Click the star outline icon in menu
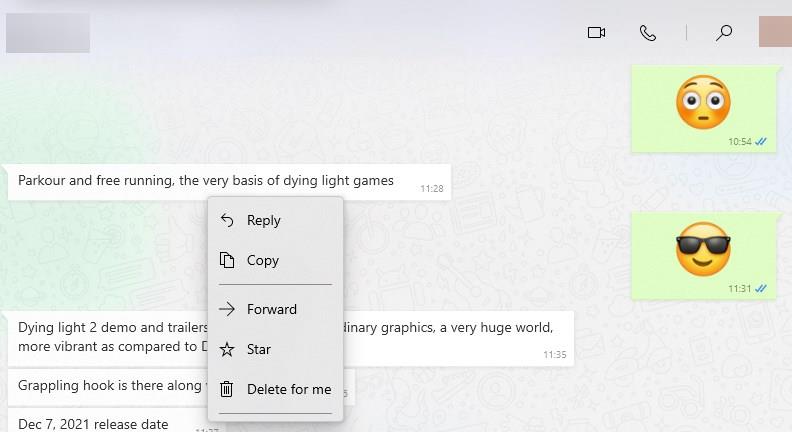 227,350
